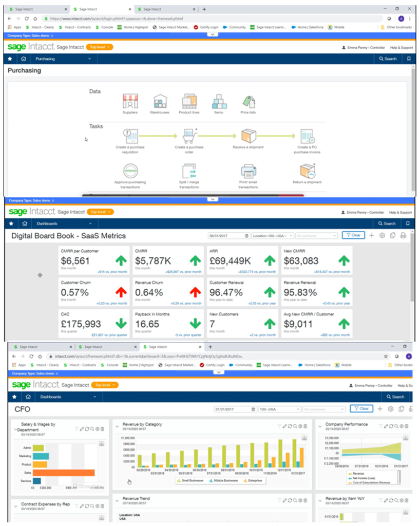Open Help & Support link
Image resolution: width=420 pixels, height=526 pixels.
coord(401,48)
